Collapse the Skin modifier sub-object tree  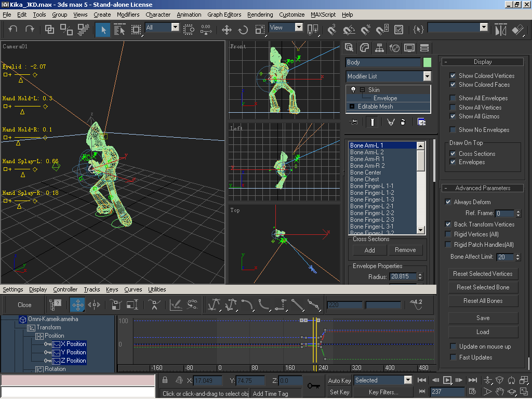click(362, 89)
